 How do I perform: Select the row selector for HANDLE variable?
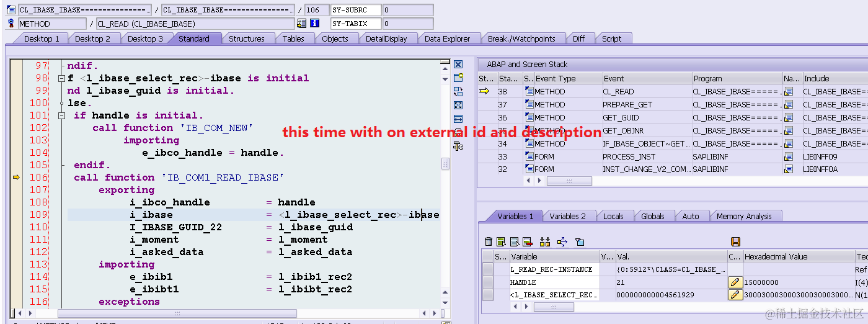tap(488, 282)
